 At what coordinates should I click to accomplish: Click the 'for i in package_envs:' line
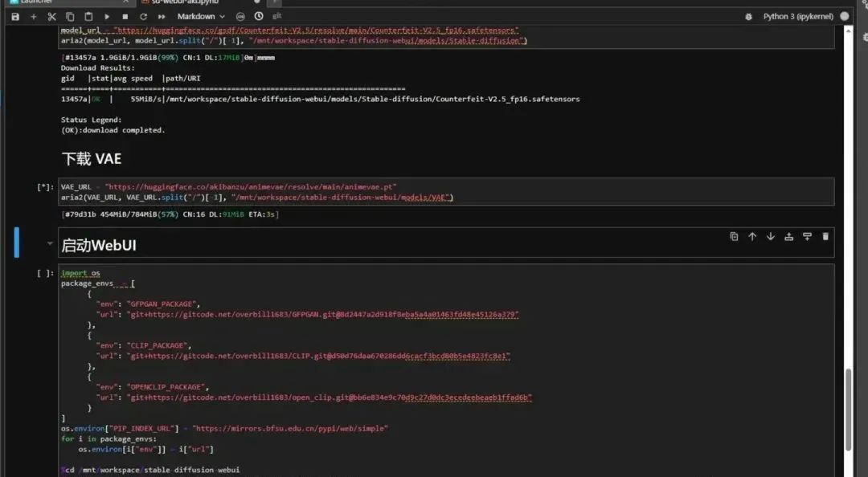pos(108,438)
